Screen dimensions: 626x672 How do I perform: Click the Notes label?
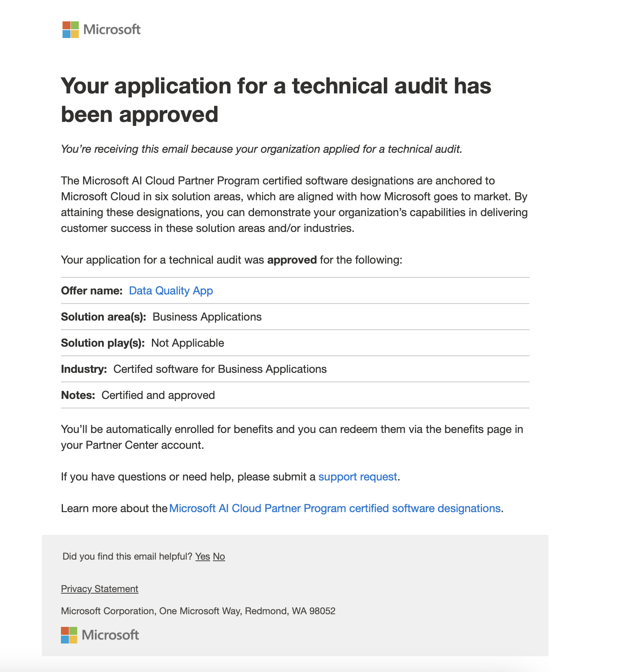[x=78, y=395]
